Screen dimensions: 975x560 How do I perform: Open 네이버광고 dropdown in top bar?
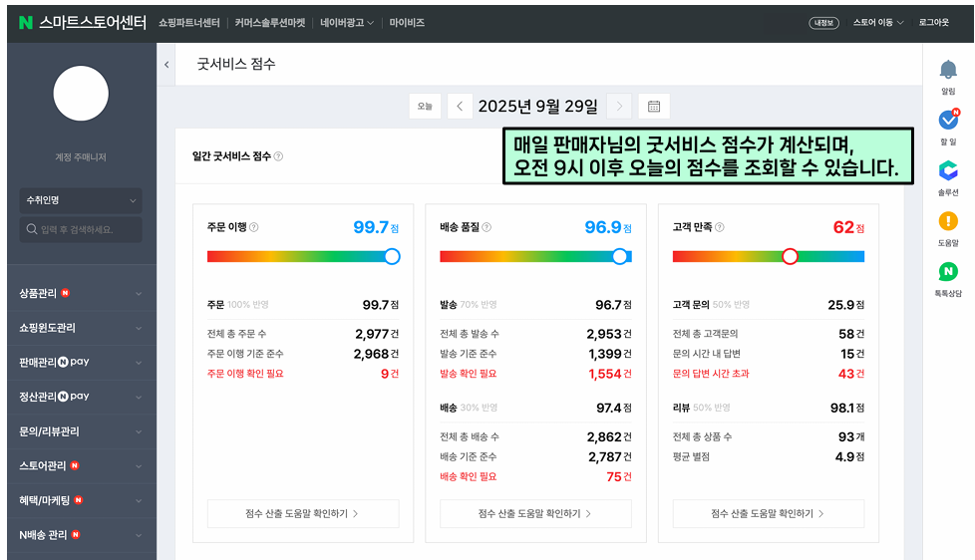[347, 22]
